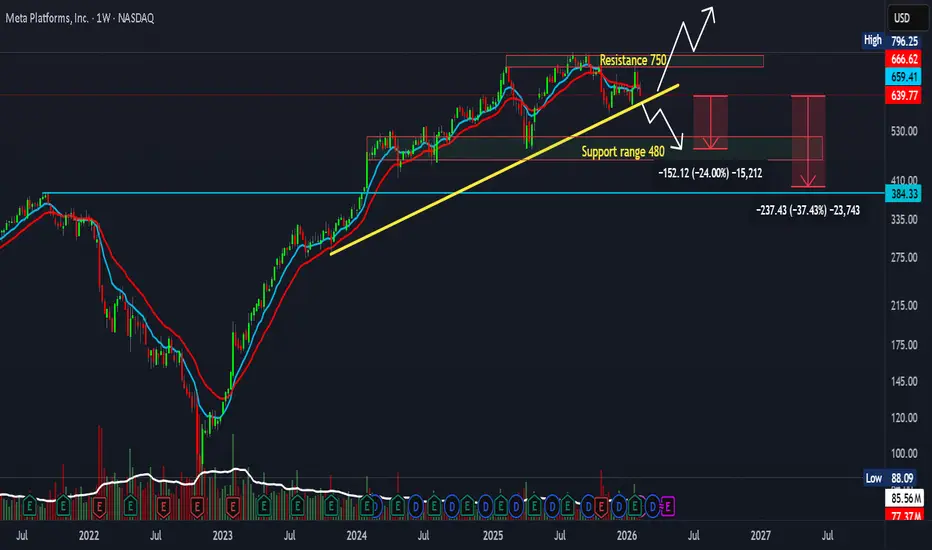The height and width of the screenshot is (550, 932).
Task: Click the blue 659.41 moving average tag
Action: pos(903,77)
